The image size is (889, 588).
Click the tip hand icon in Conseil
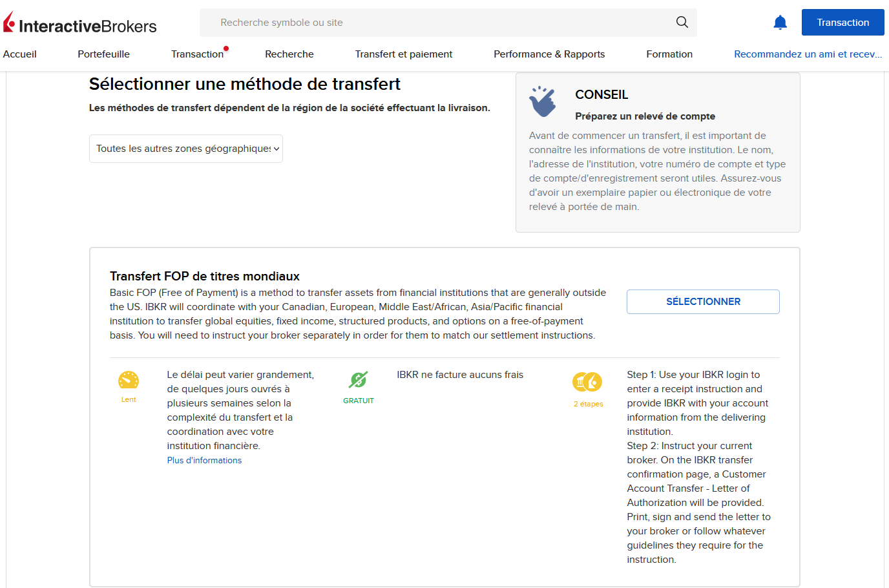tap(543, 101)
